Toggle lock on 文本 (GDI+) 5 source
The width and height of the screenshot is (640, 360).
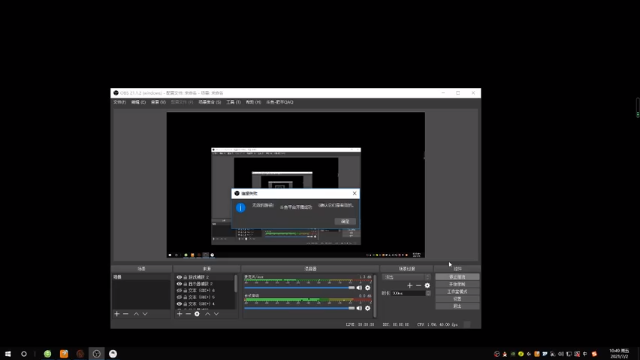(x=185, y=297)
